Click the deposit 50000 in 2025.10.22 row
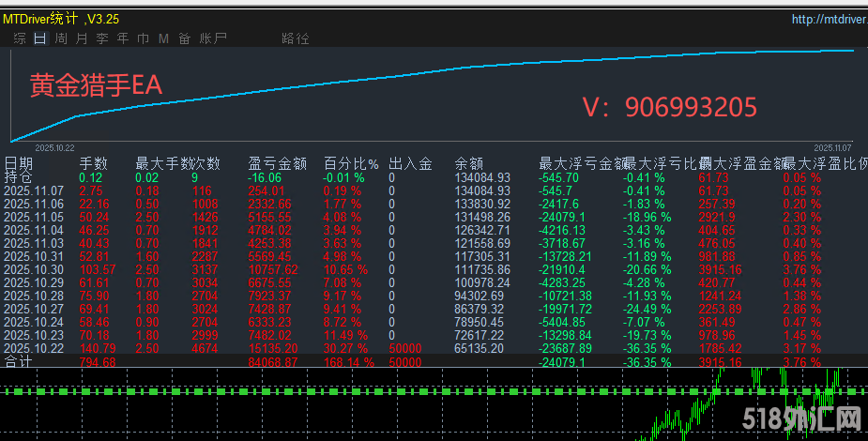The width and height of the screenshot is (868, 441). (405, 349)
